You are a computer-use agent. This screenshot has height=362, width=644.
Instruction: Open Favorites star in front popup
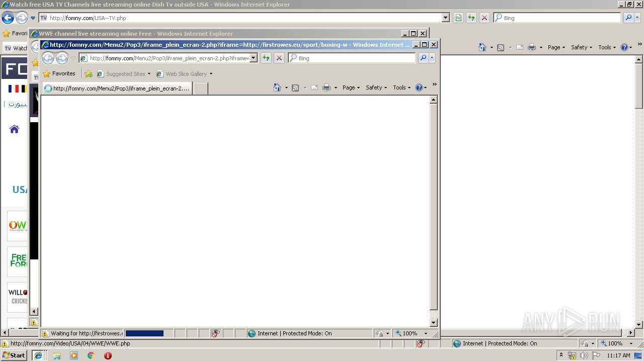(x=59, y=73)
